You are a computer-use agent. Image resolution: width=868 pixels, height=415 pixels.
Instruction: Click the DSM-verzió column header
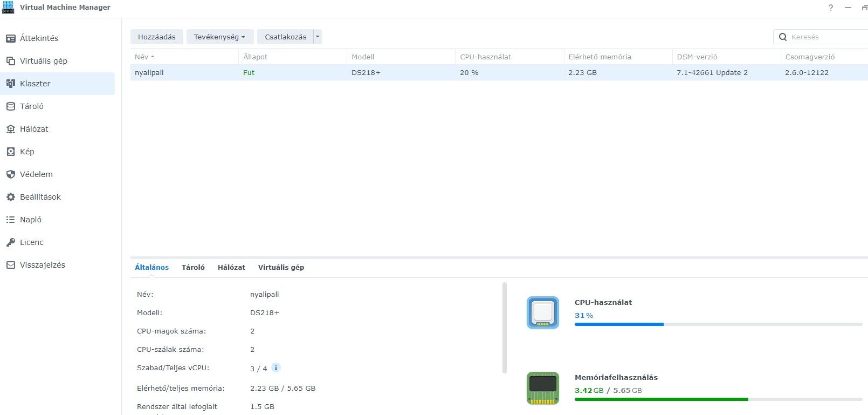[726, 57]
